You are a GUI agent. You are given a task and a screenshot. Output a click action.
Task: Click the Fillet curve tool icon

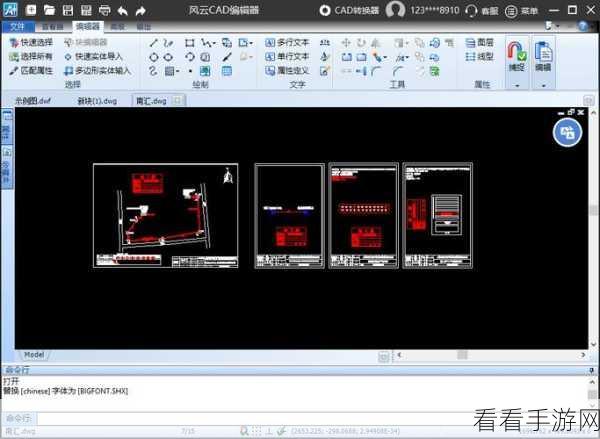pyautogui.click(x=376, y=71)
